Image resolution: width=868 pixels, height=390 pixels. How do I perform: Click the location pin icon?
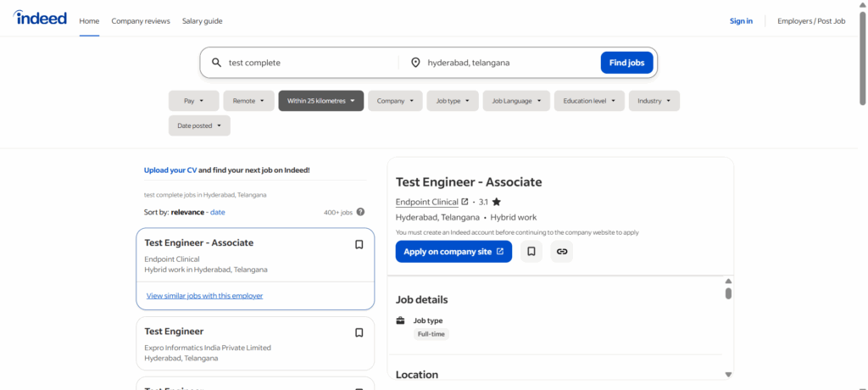(x=415, y=63)
